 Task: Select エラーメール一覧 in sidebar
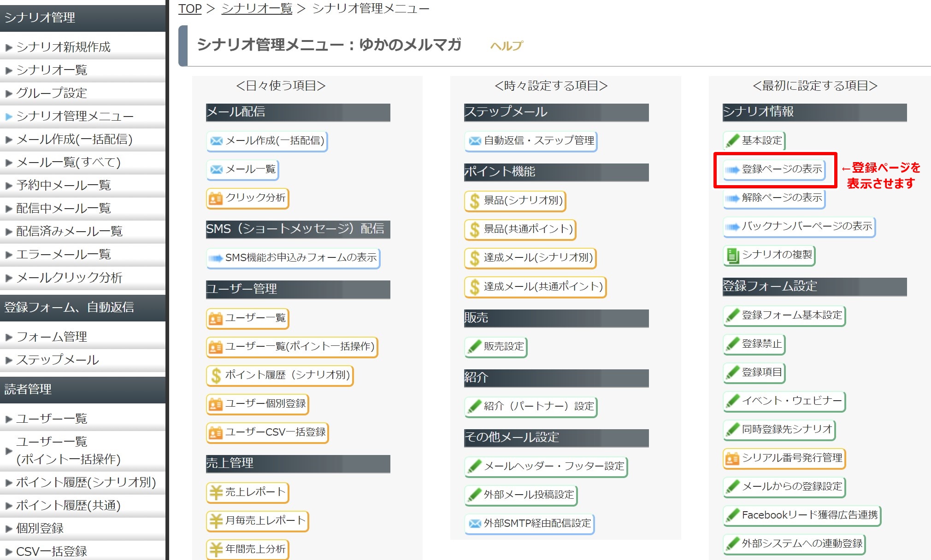(x=82, y=254)
